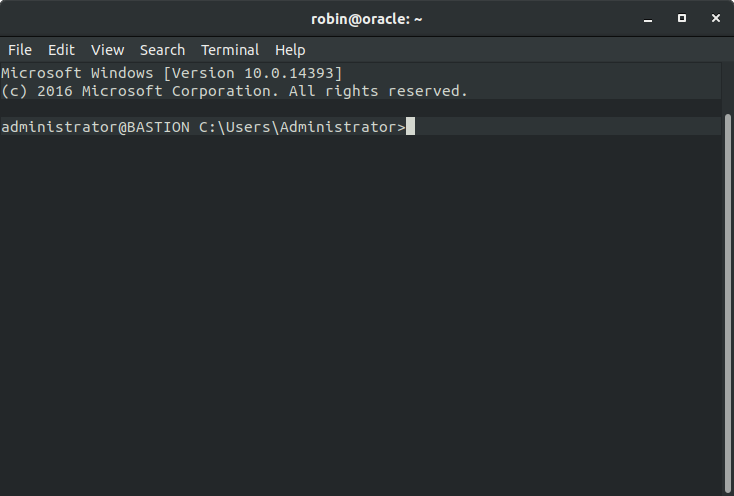Click the empty terminal area below prompt
The height and width of the screenshot is (496, 734).
360,314
